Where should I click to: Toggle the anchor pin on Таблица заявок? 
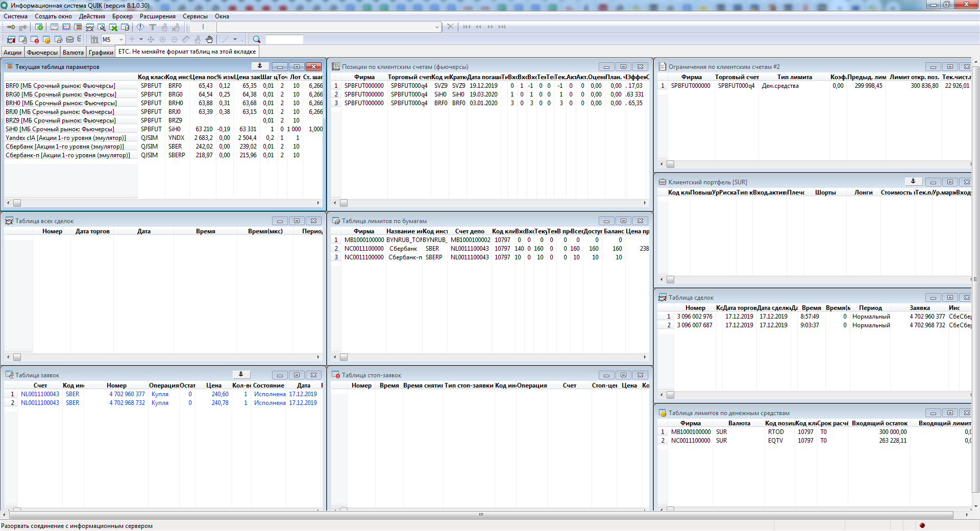tap(241, 375)
